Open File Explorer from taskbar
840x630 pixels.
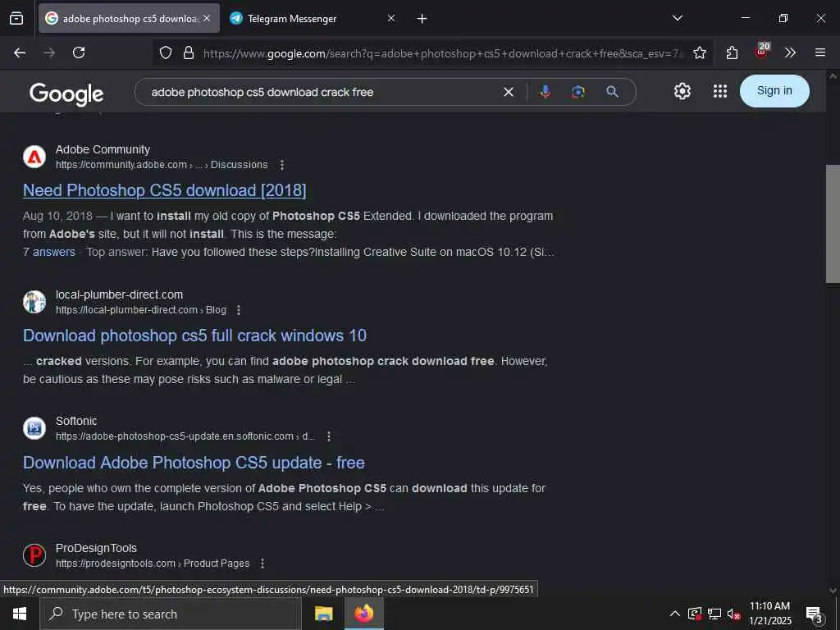[x=323, y=614]
